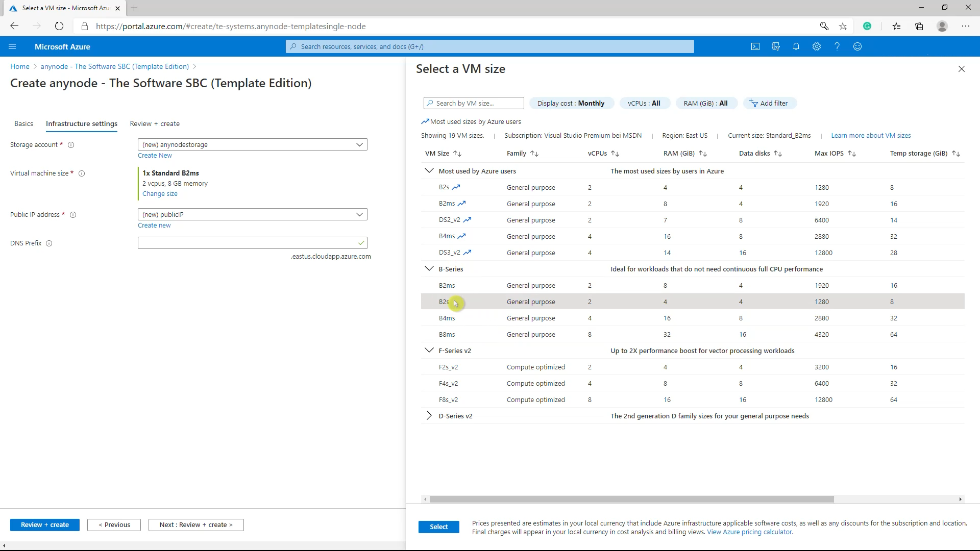
Task: Open the Public IP address dropdown
Action: pyautogui.click(x=252, y=214)
